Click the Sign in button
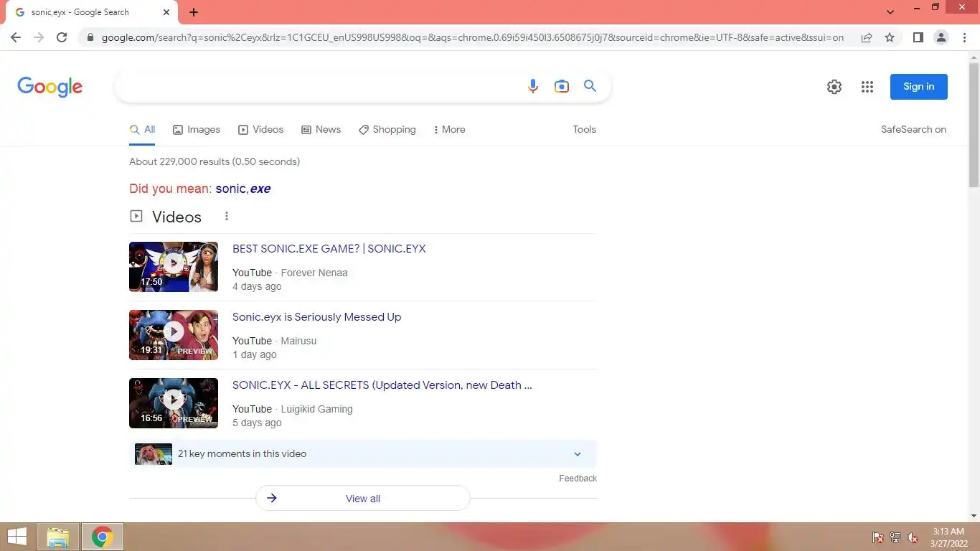The width and height of the screenshot is (980, 551). [918, 87]
